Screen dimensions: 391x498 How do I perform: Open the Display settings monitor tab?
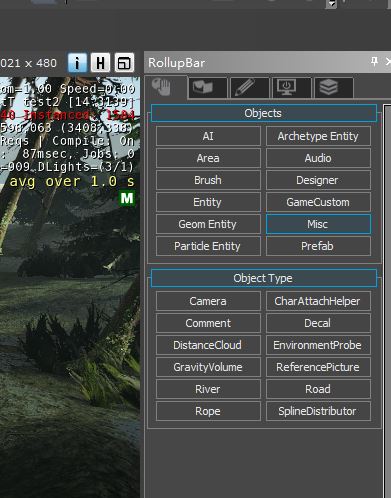click(x=291, y=88)
